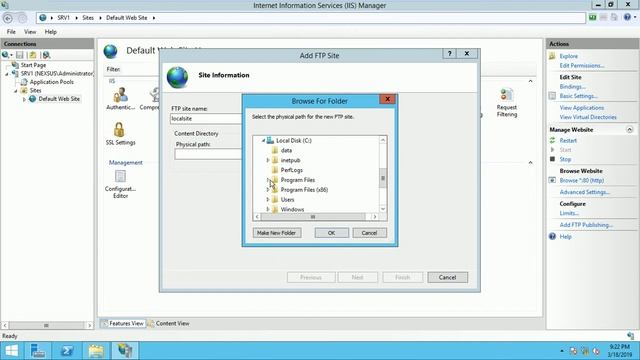This screenshot has height=360, width=640.
Task: Click folder tree vertical scrollbar thumb
Action: click(382, 178)
